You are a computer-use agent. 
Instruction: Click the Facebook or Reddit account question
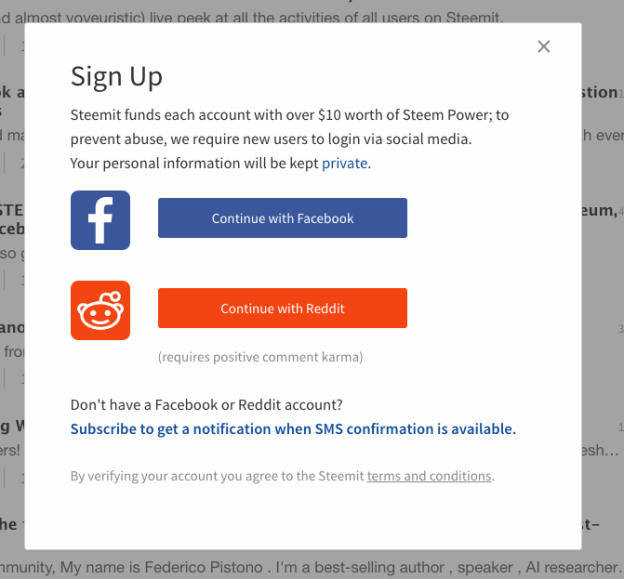[207, 405]
